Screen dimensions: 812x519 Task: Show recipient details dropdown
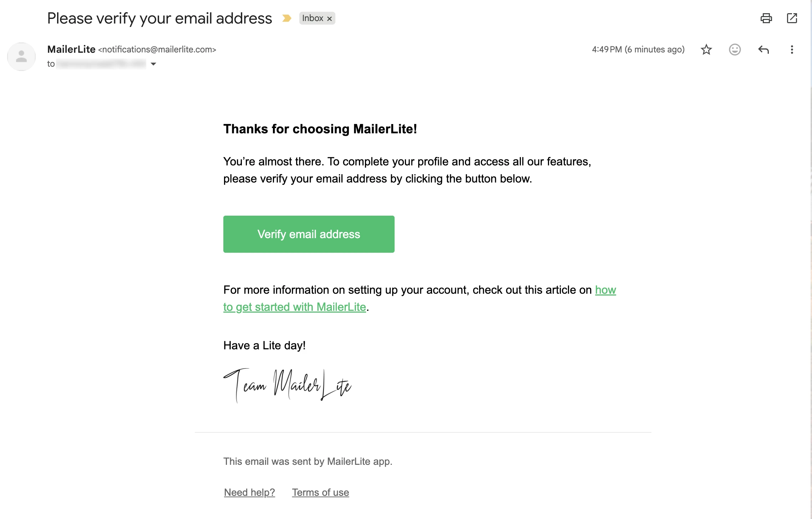[153, 64]
